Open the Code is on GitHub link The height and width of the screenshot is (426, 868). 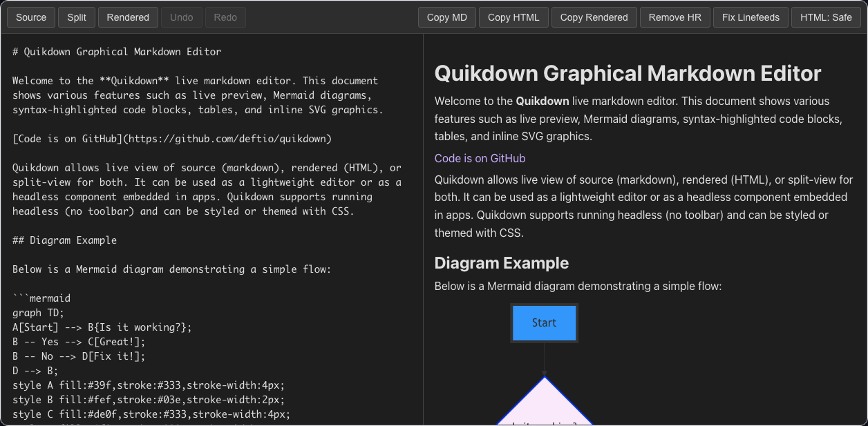point(480,158)
